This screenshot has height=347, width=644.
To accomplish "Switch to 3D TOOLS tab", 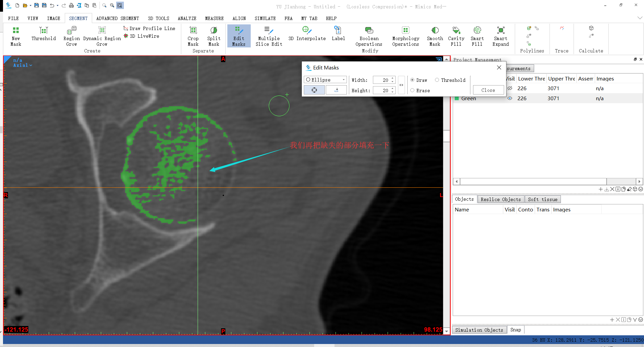I will (159, 18).
